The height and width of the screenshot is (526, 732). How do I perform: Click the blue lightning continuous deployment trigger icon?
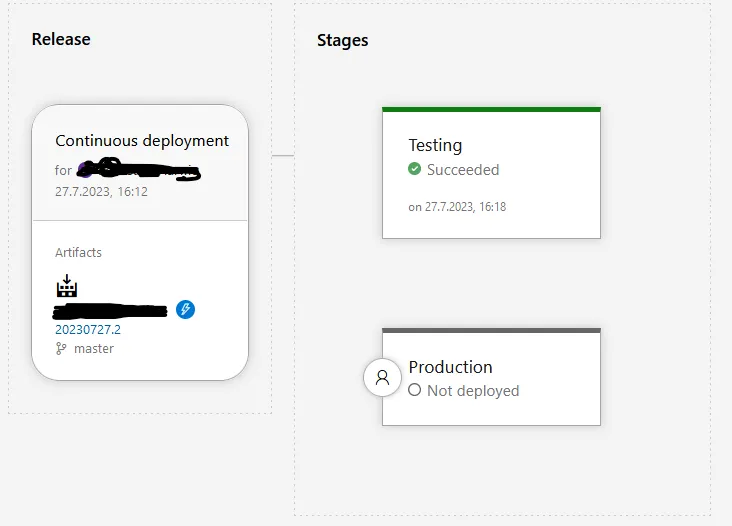point(185,309)
